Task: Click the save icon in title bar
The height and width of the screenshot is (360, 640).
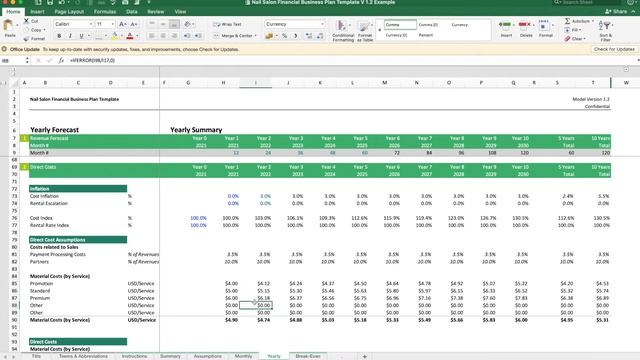Action: pyautogui.click(x=50, y=2)
